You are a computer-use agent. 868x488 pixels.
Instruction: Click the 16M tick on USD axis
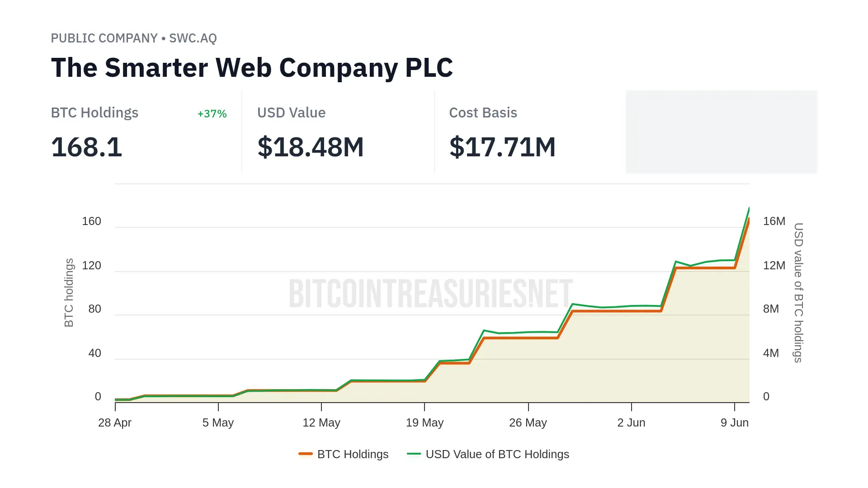click(x=774, y=221)
